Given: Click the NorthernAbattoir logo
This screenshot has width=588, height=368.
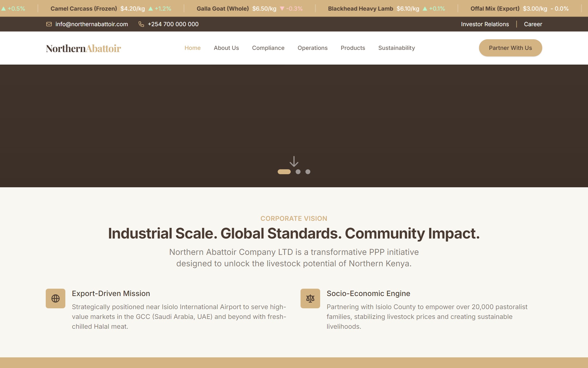Looking at the screenshot, I should tap(83, 49).
